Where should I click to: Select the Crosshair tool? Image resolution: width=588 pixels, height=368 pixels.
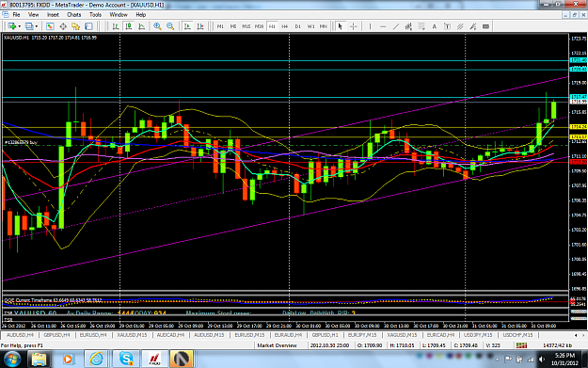[353, 26]
